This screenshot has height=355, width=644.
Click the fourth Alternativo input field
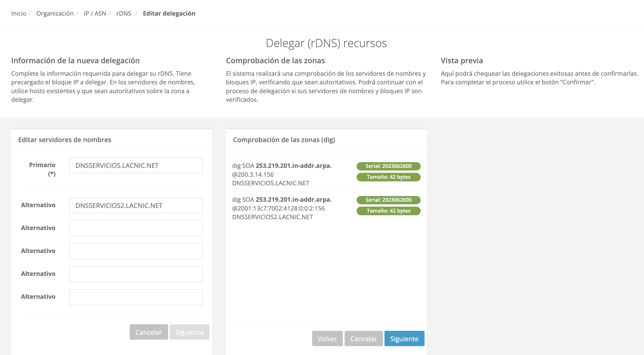pos(136,274)
